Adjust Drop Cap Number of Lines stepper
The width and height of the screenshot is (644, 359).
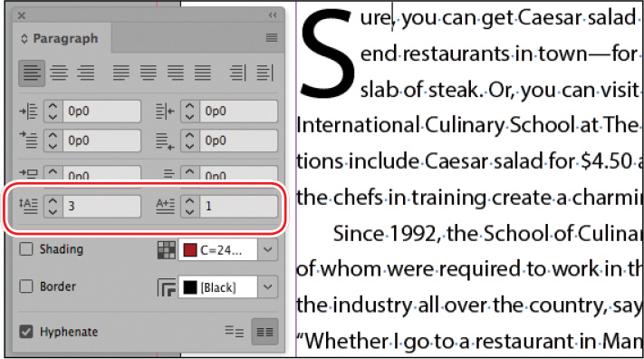click(x=53, y=206)
